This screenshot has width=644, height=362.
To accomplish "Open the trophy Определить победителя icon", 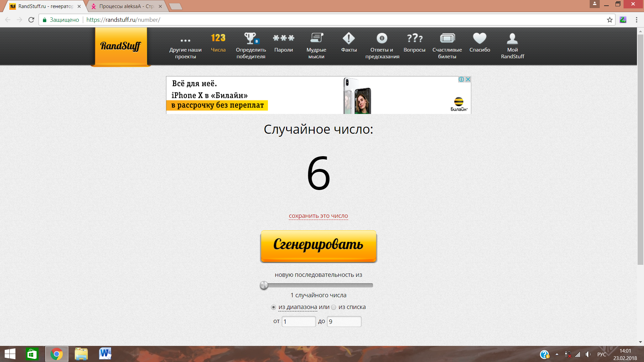I will point(251,38).
